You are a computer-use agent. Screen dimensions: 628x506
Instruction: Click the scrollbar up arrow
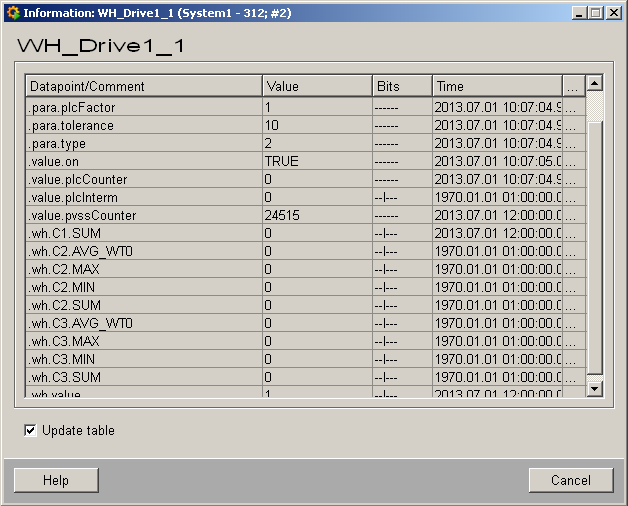(x=595, y=85)
